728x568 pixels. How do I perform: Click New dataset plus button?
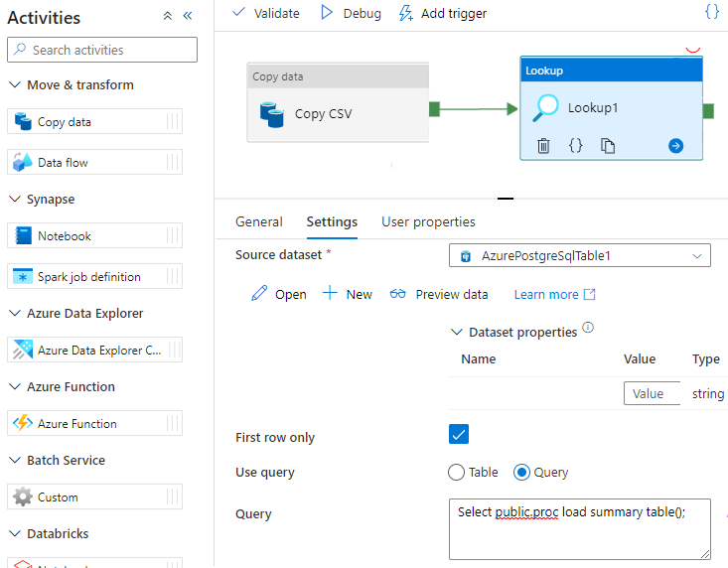pyautogui.click(x=348, y=294)
